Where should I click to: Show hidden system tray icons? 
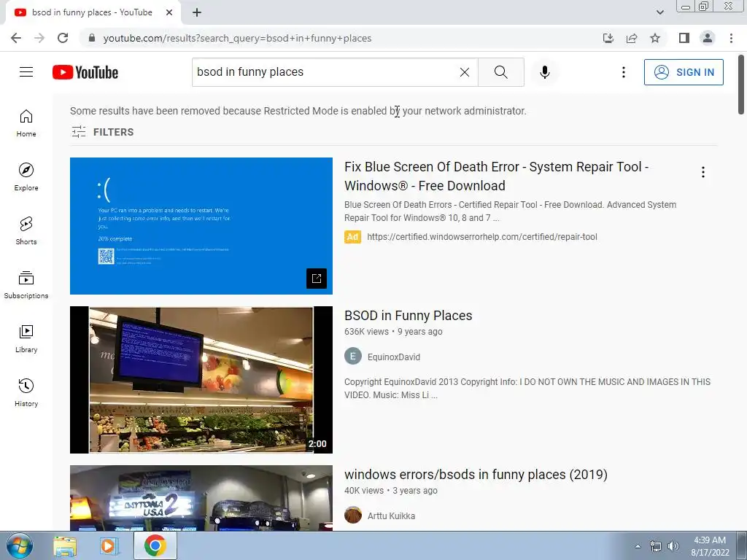[638, 546]
